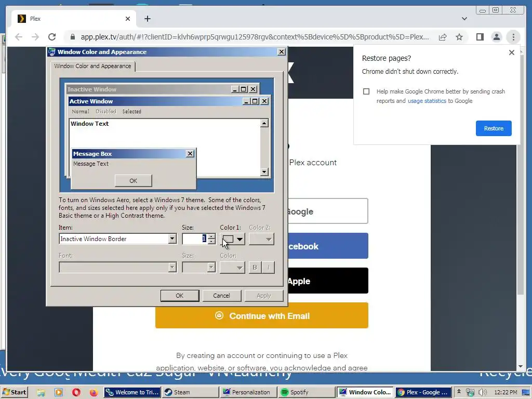Click the network tray icon
The image size is (532, 399).
click(x=470, y=393)
